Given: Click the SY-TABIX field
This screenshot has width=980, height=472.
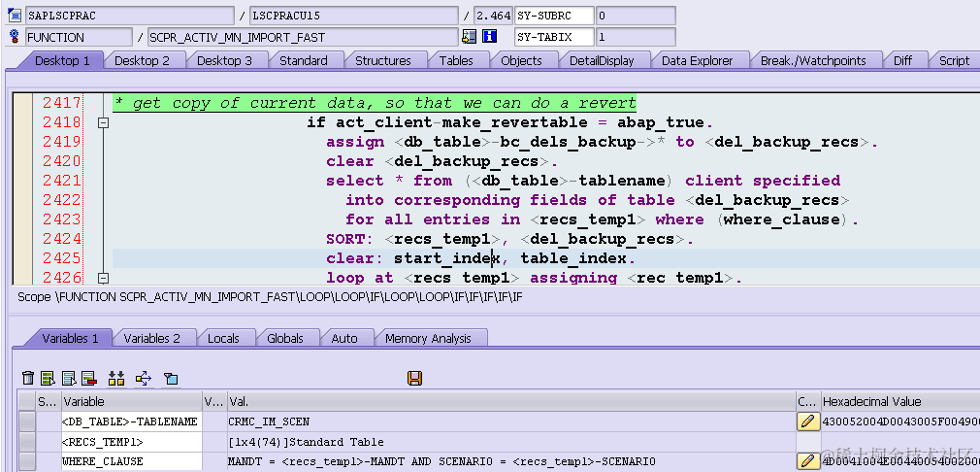Looking at the screenshot, I should tap(554, 37).
